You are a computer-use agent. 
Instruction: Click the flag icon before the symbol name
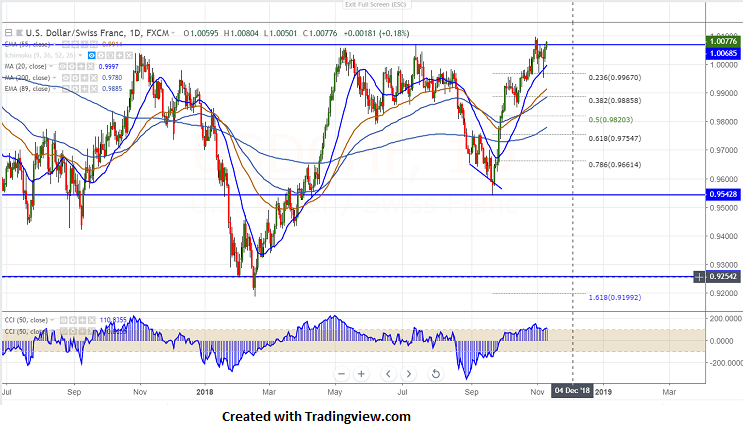click(19, 33)
